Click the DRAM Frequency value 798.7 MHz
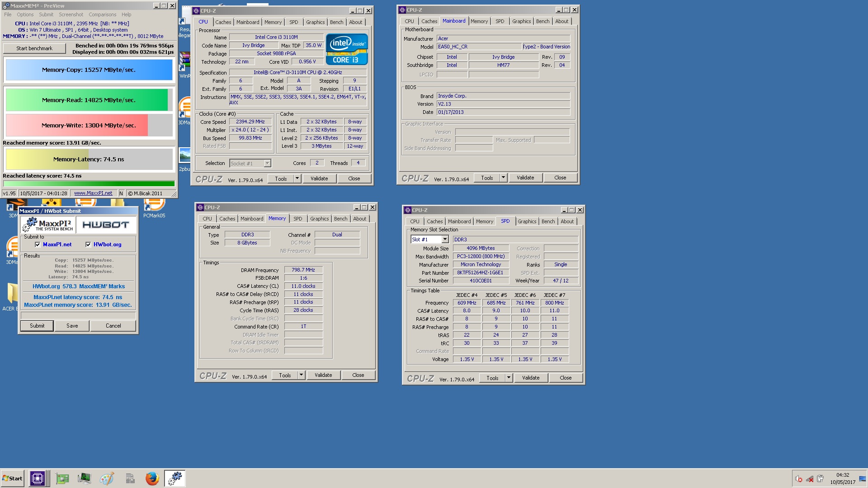Image resolution: width=868 pixels, height=488 pixels. click(x=303, y=270)
